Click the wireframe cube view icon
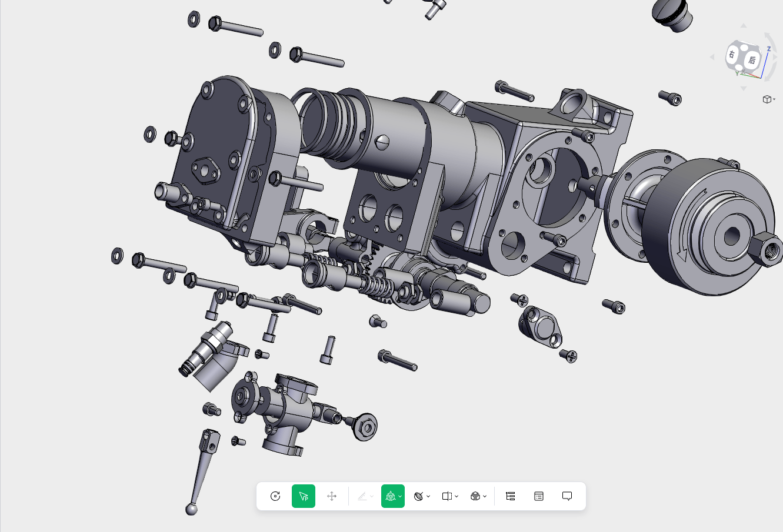 (x=767, y=99)
